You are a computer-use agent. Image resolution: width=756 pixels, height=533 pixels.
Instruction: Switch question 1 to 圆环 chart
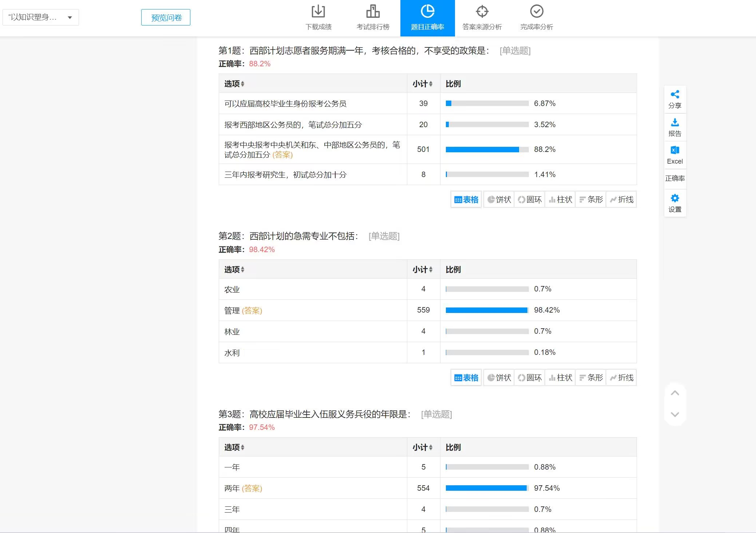pos(530,200)
